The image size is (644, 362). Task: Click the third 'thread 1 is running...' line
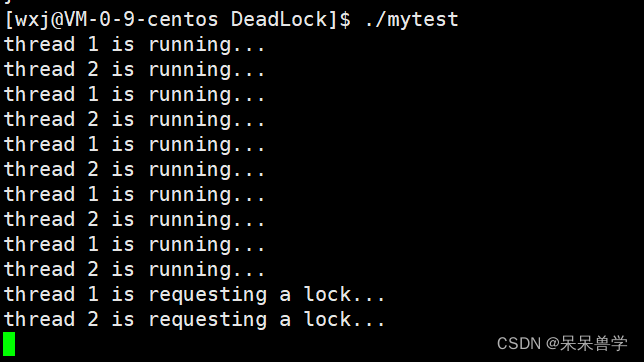point(134,145)
